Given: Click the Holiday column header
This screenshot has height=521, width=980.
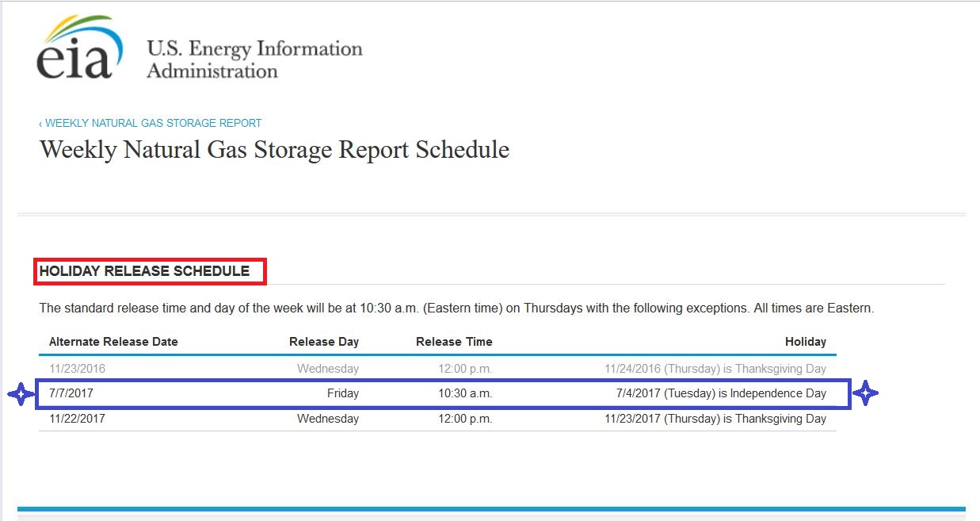Looking at the screenshot, I should point(805,342).
